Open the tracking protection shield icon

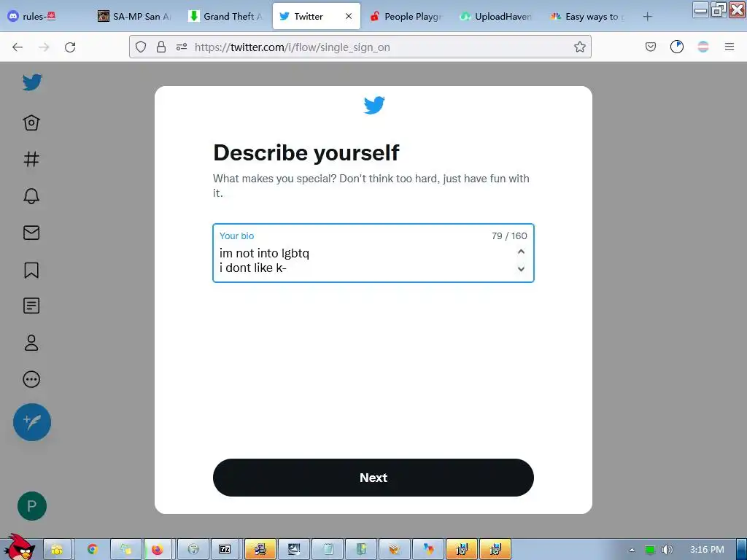coord(141,47)
